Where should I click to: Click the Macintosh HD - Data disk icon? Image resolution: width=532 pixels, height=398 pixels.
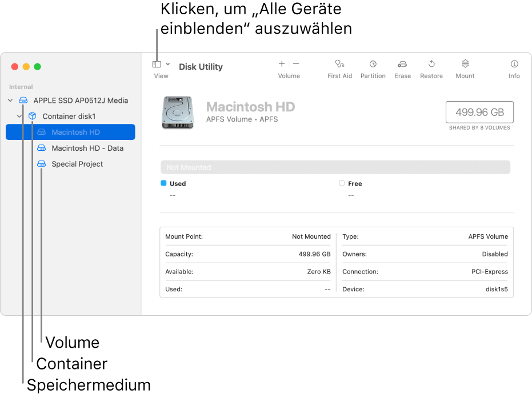(41, 148)
